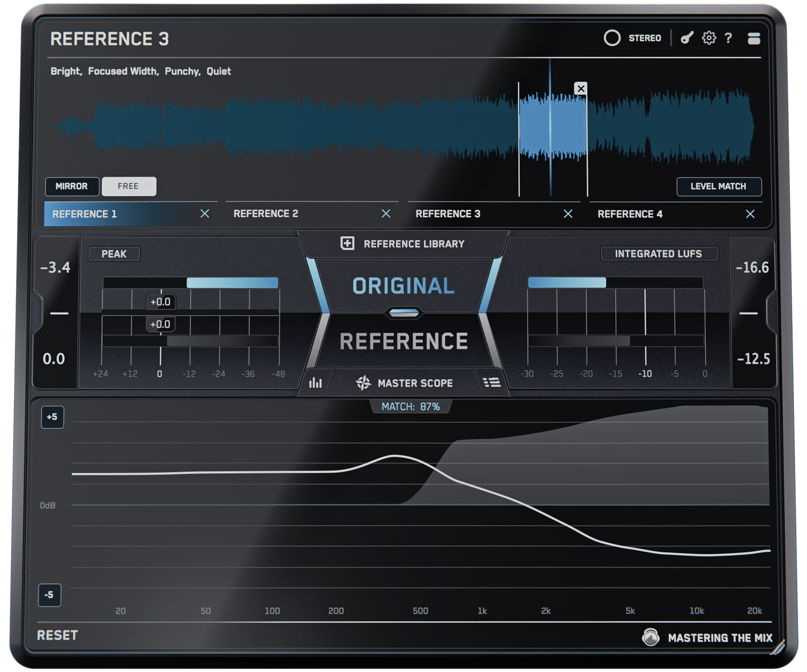This screenshot has width=807, height=672.
Task: Open the settings gear
Action: pos(709,38)
